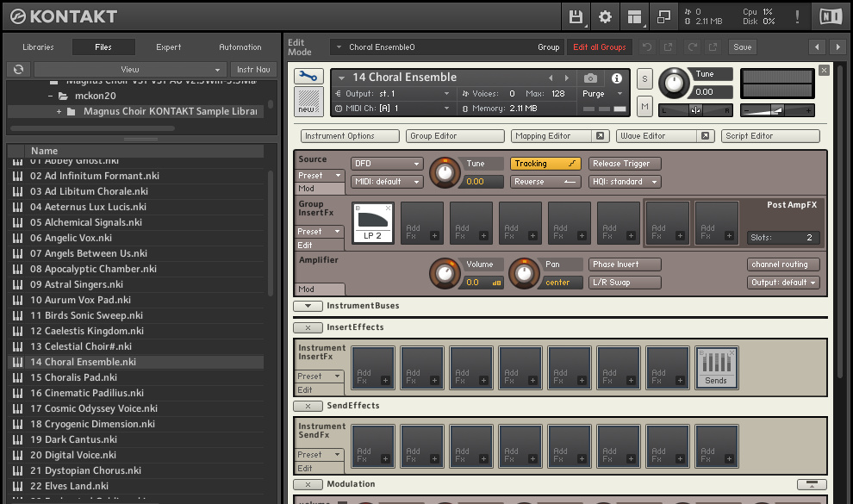Click the instrument 'new' thumbnail icon
This screenshot has height=504, width=853.
308,101
